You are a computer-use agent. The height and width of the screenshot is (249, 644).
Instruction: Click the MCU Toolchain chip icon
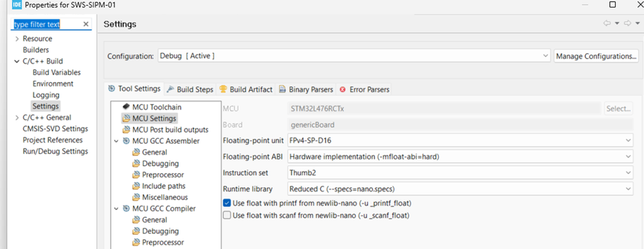point(126,107)
